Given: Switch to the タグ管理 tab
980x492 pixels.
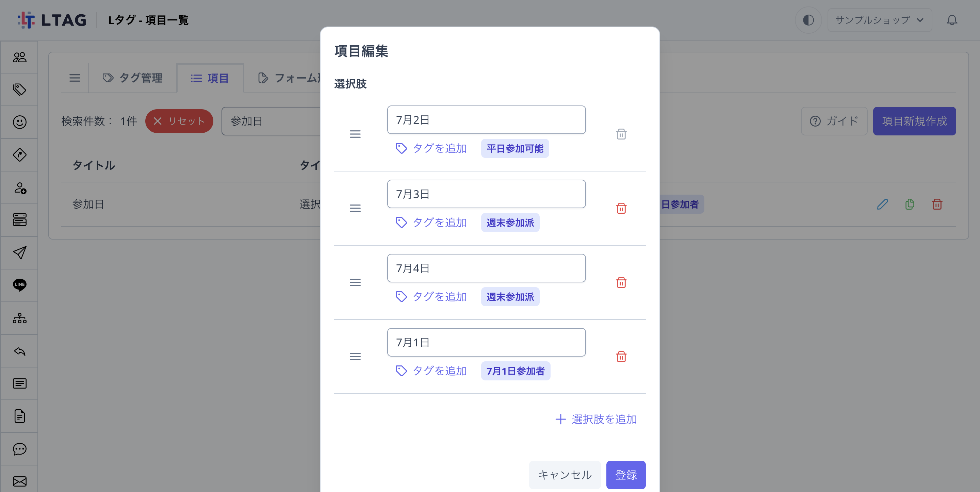Looking at the screenshot, I should click(132, 78).
